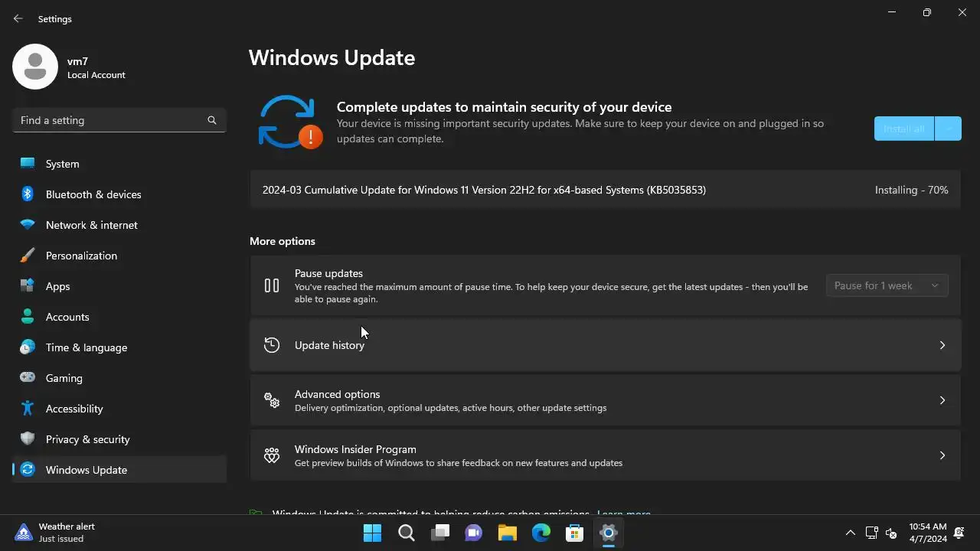Go to Bluetooth & devices

tap(119, 194)
